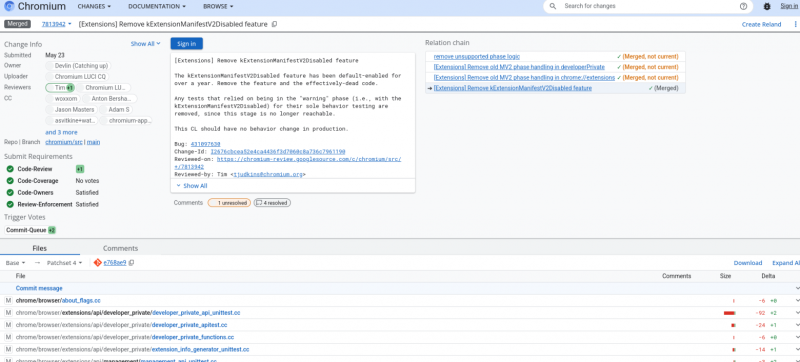
Task: Click the Create Reland button
Action: pos(761,24)
